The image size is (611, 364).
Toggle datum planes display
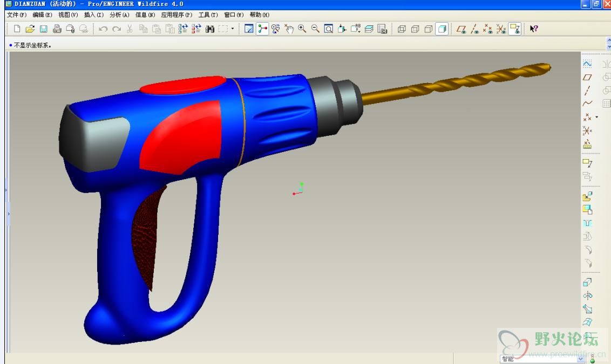point(461,29)
